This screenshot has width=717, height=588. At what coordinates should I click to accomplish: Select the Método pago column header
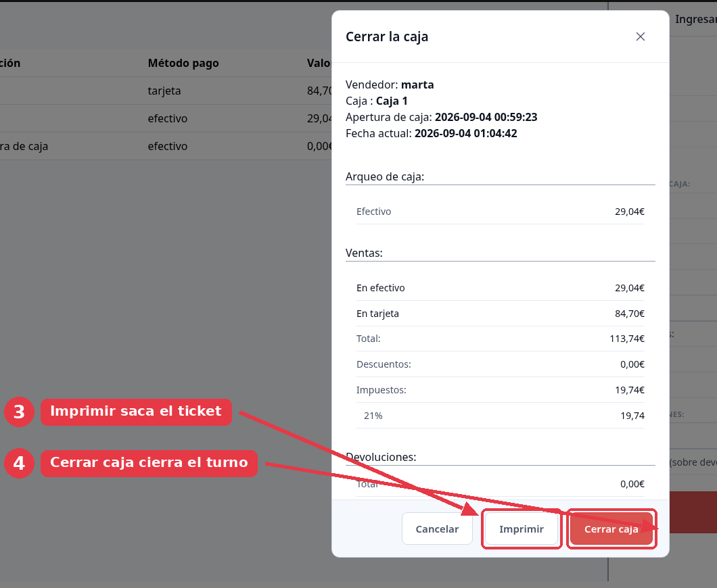point(183,63)
